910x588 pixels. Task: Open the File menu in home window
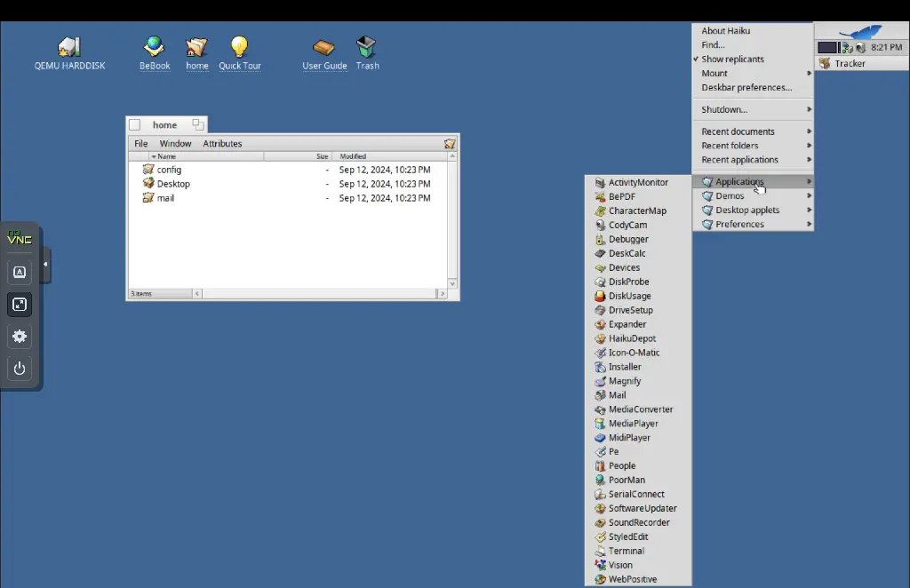[x=141, y=144]
